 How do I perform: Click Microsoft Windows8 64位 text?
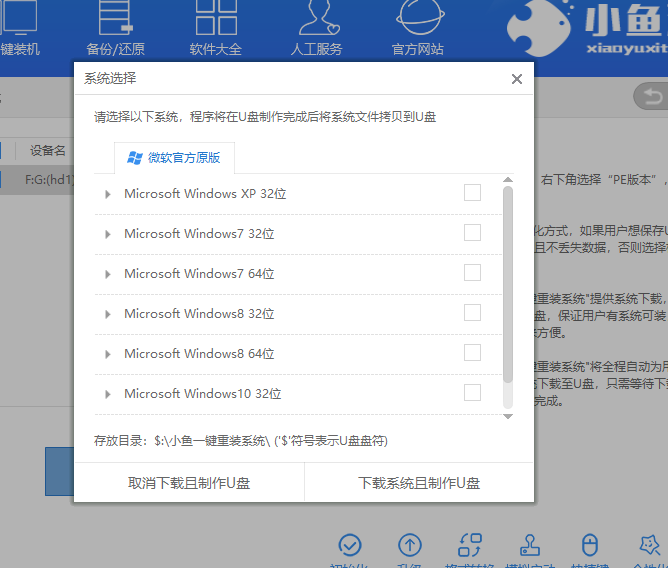(x=199, y=354)
